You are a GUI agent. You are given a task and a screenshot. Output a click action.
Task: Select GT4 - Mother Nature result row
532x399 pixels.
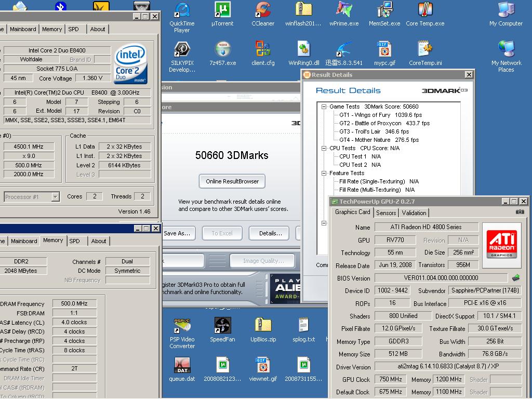point(379,140)
